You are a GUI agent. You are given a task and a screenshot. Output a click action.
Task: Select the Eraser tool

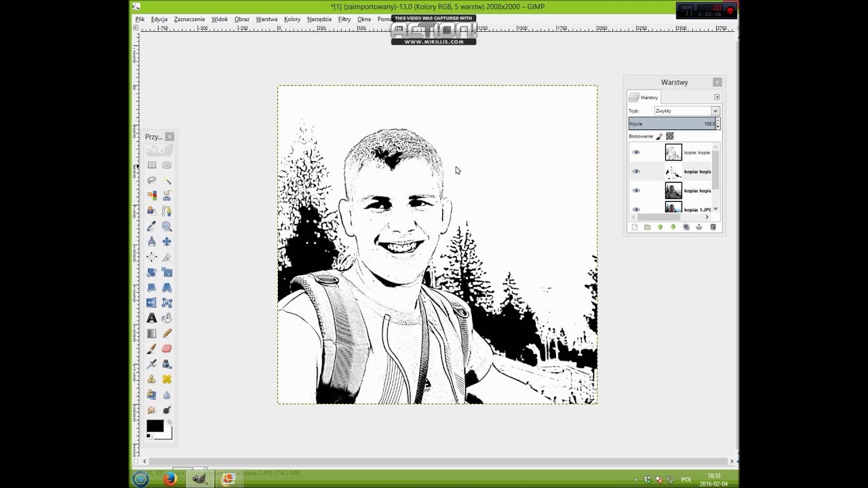(167, 348)
